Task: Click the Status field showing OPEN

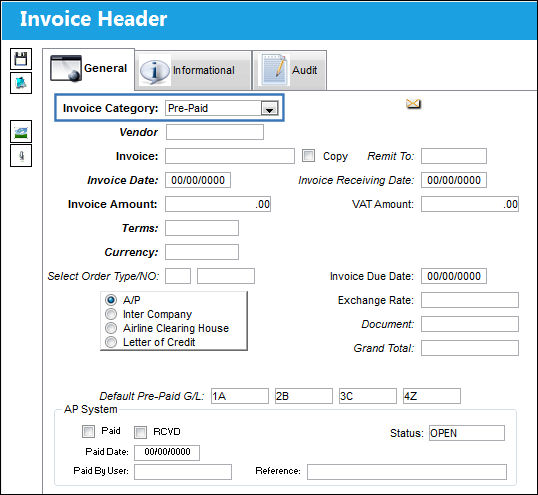Action: [x=467, y=433]
